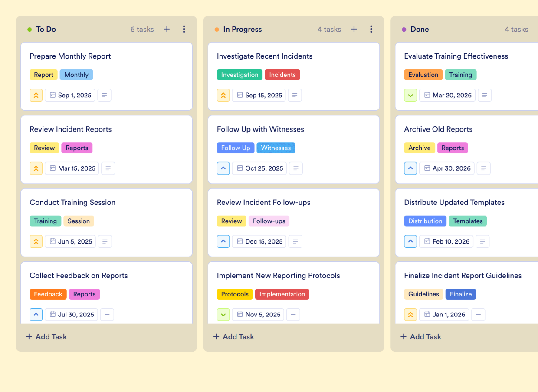
Task: Click the calendar icon on Collect Feedback on Reports
Action: 52,314
